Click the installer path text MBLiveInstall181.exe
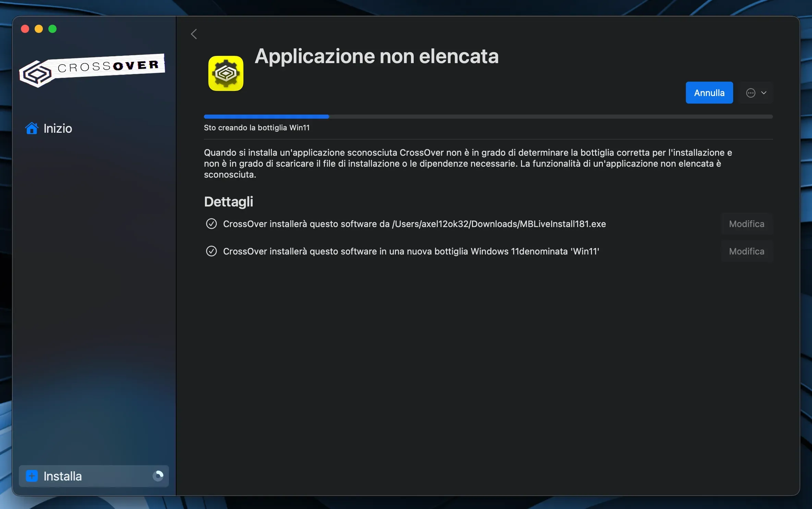Viewport: 812px width, 509px height. point(414,224)
